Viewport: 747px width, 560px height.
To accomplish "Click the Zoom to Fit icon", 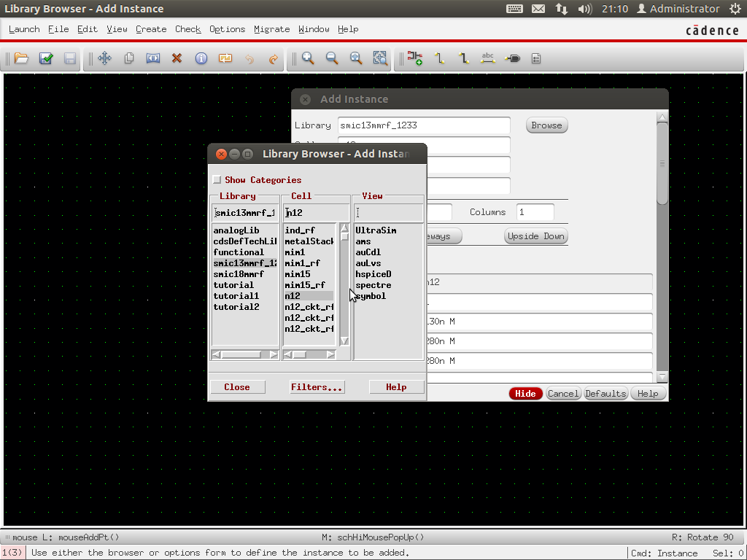I will tap(356, 58).
